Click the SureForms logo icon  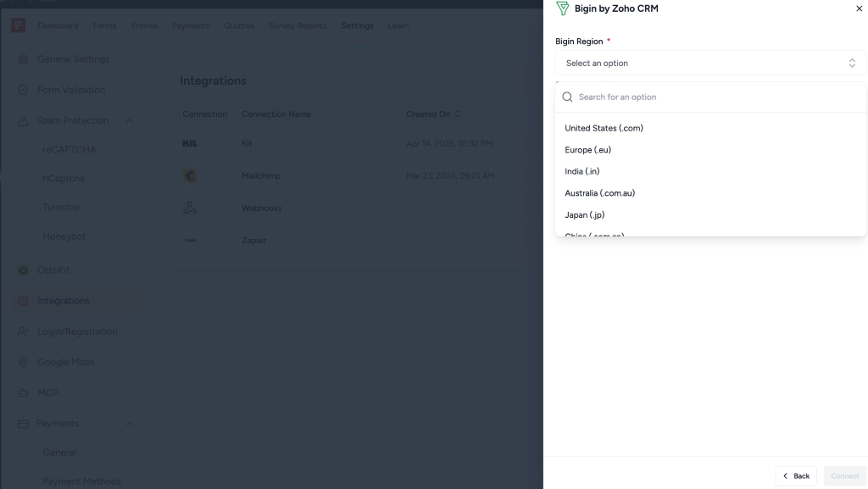[19, 25]
